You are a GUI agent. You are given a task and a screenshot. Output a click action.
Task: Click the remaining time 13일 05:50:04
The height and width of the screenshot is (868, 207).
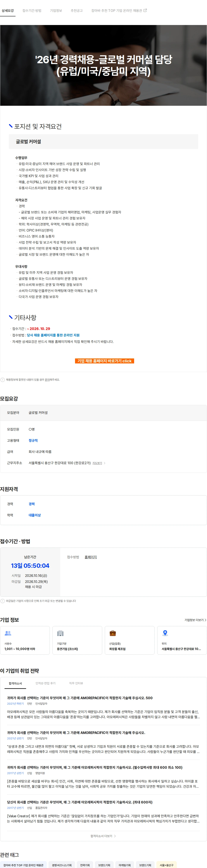(30, 566)
